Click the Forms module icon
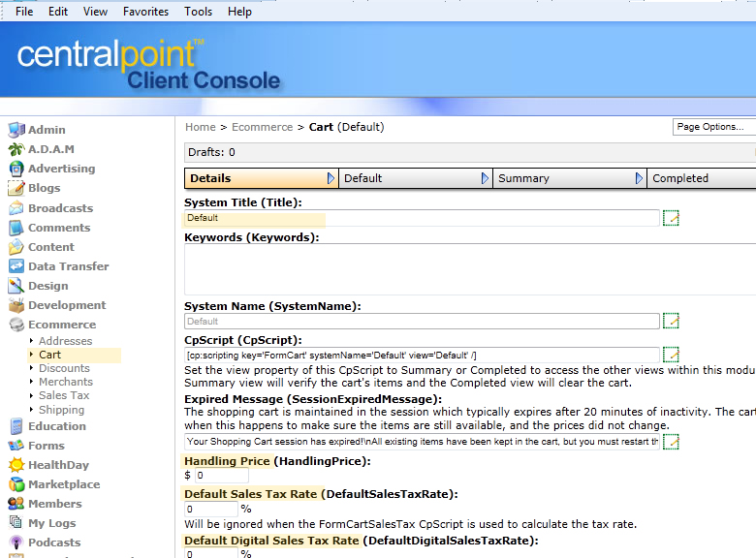Screen dimensions: 756x558 [16, 446]
